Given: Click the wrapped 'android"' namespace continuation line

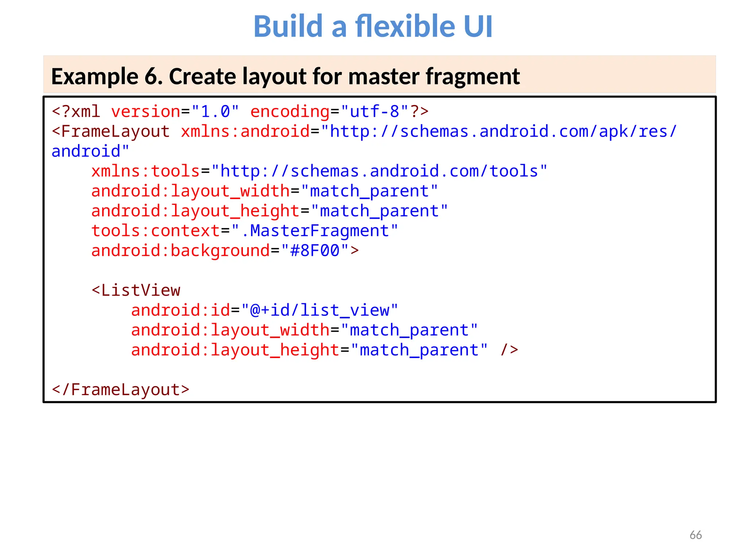Looking at the screenshot, I should [90, 151].
